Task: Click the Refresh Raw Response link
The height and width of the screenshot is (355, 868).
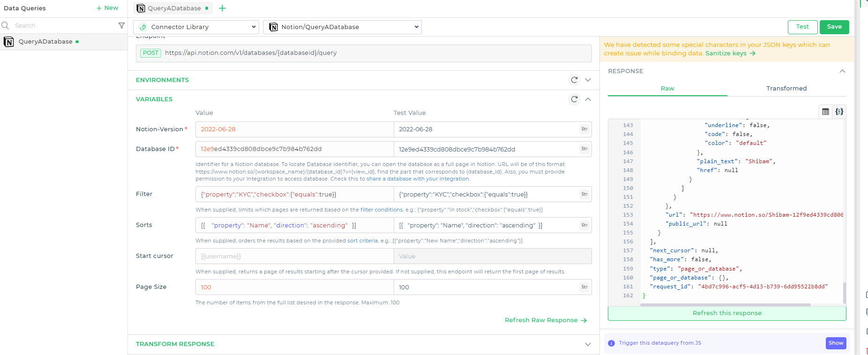Action: pos(546,320)
